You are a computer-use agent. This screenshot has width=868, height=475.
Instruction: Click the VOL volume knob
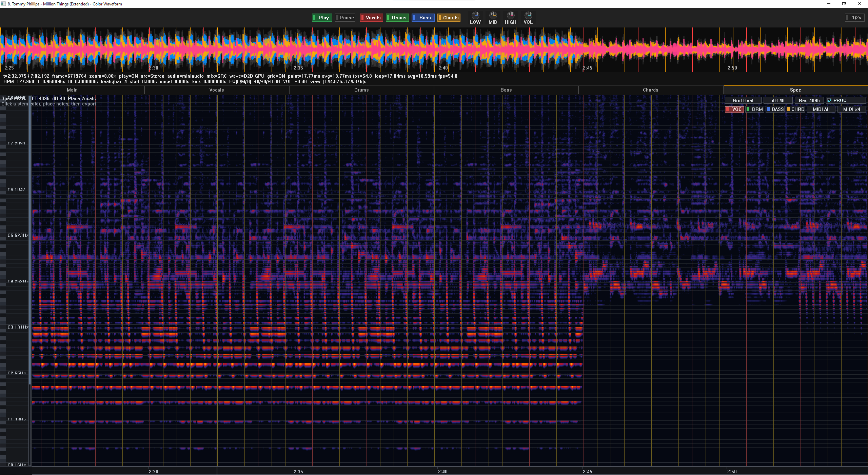528,15
